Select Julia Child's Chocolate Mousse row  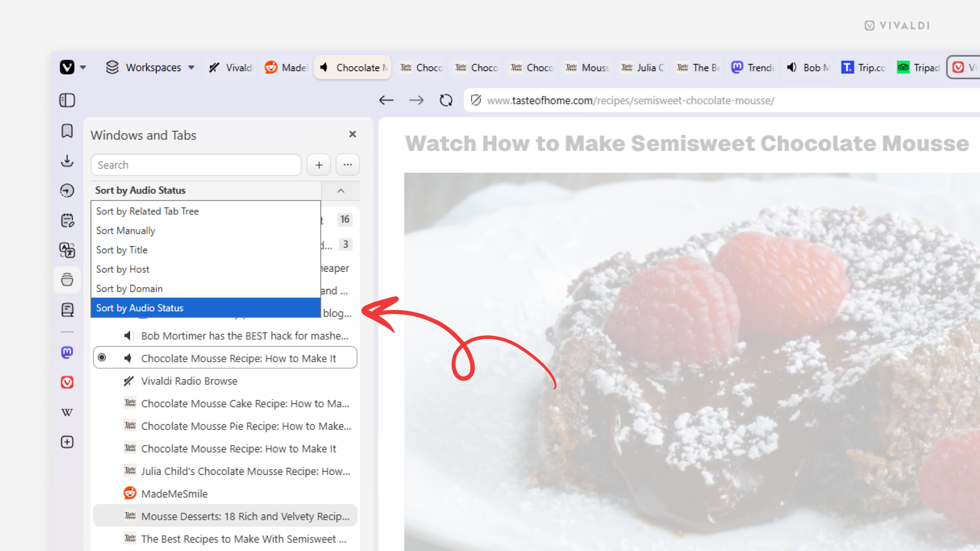pos(225,471)
